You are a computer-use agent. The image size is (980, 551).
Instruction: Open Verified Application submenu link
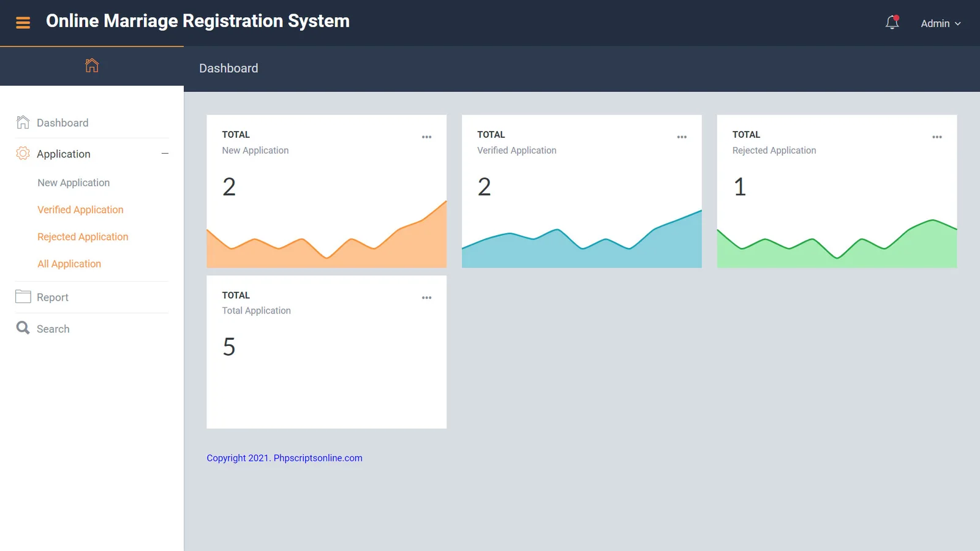click(x=80, y=209)
